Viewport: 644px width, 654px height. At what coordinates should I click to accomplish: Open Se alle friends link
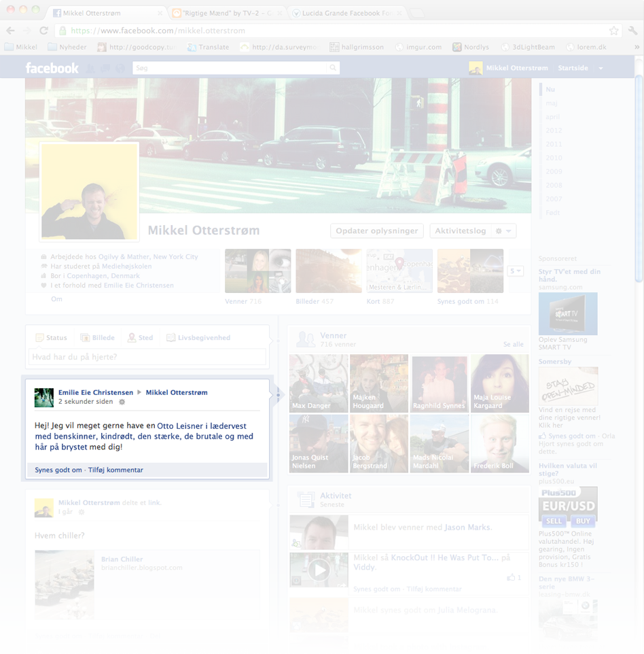(513, 345)
